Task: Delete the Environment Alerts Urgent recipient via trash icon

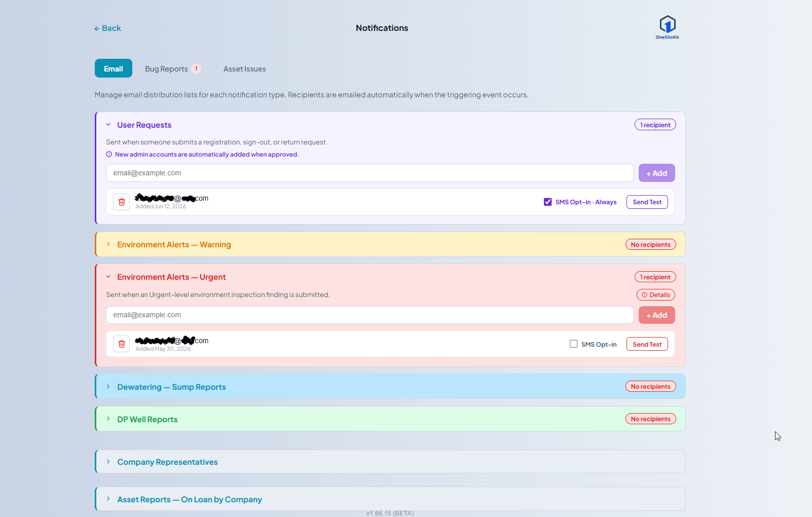Action: 122,344
